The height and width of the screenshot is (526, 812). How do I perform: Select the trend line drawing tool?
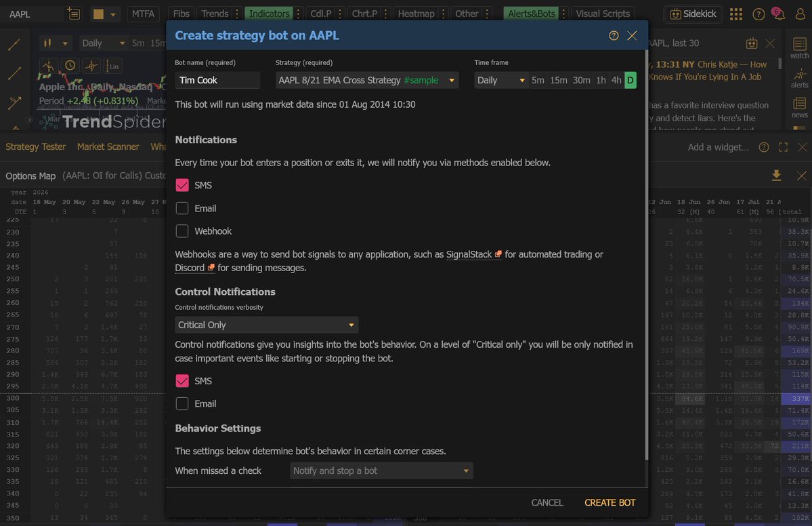coord(14,45)
